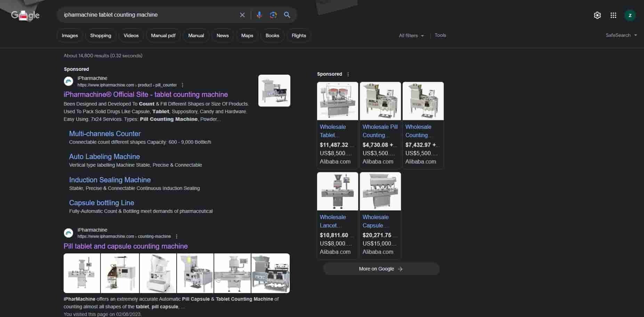The width and height of the screenshot is (644, 317).
Task: Switch to the Flights tab
Action: (299, 35)
